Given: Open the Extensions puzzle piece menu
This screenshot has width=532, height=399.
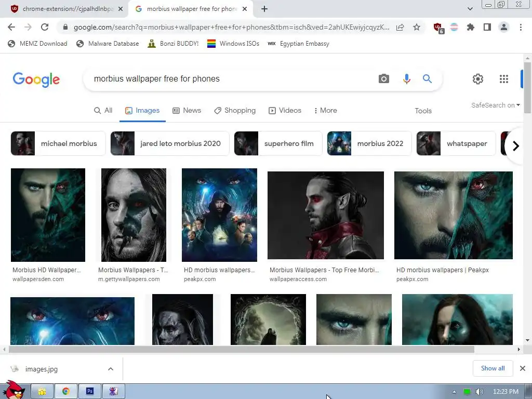Looking at the screenshot, I should [x=471, y=27].
